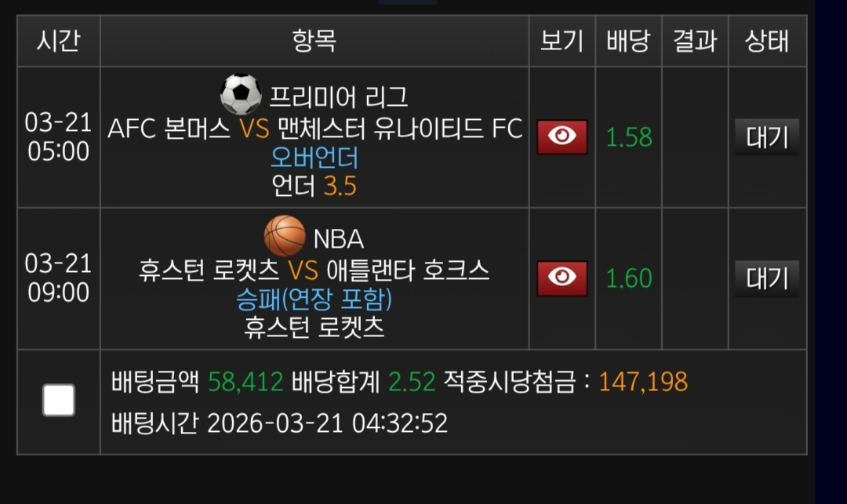
Task: Click the 대기 status of the 본머스 bet
Action: tap(767, 137)
